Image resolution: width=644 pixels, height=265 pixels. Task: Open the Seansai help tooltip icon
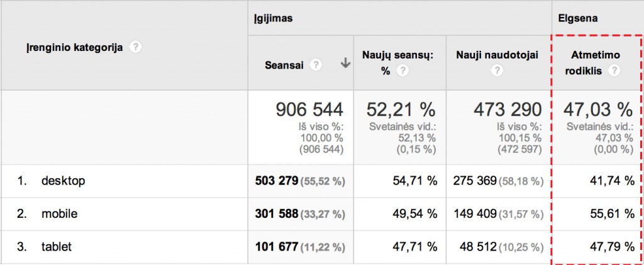point(316,64)
